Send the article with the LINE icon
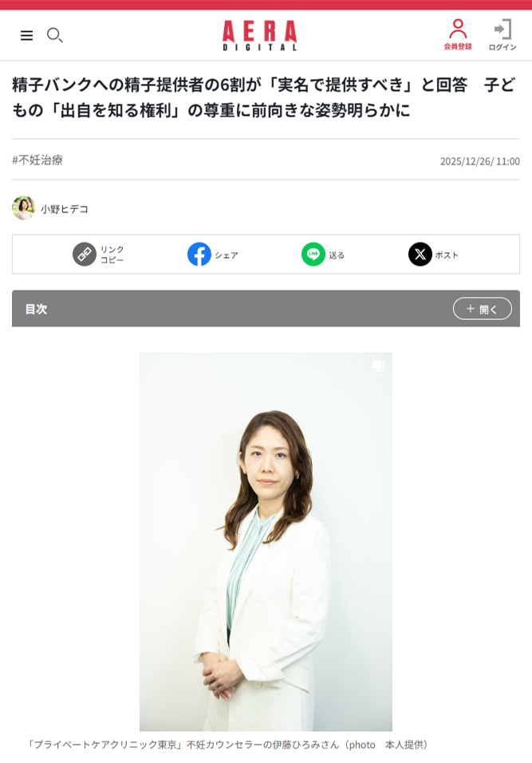The height and width of the screenshot is (763, 532). (x=313, y=254)
